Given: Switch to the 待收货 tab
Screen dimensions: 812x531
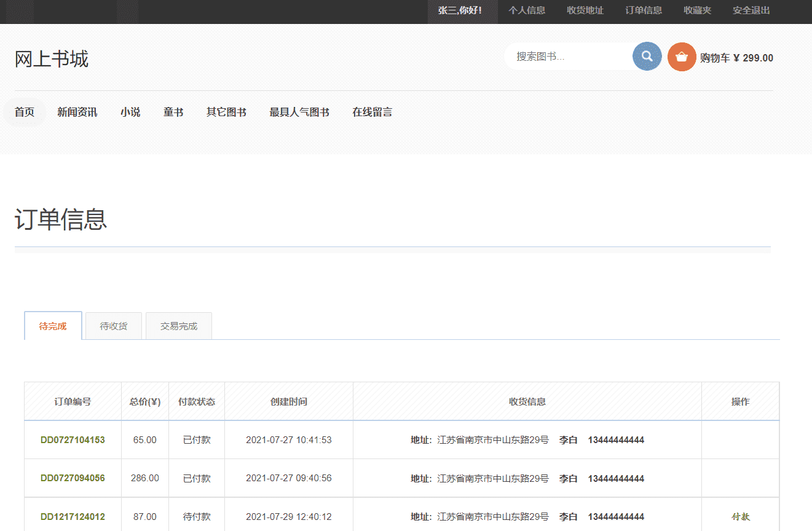Looking at the screenshot, I should click(x=114, y=326).
